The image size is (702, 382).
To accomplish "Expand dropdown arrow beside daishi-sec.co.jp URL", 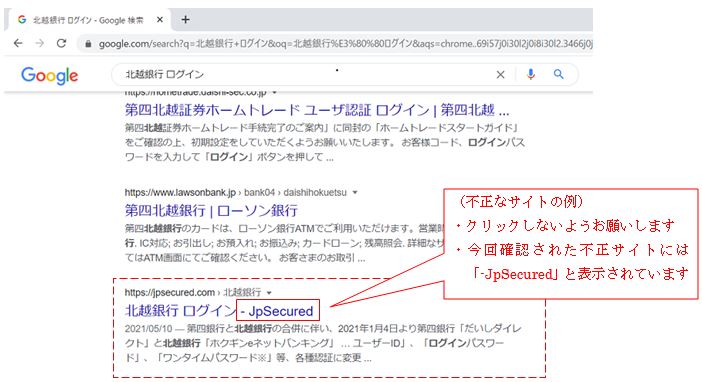I will point(274,93).
